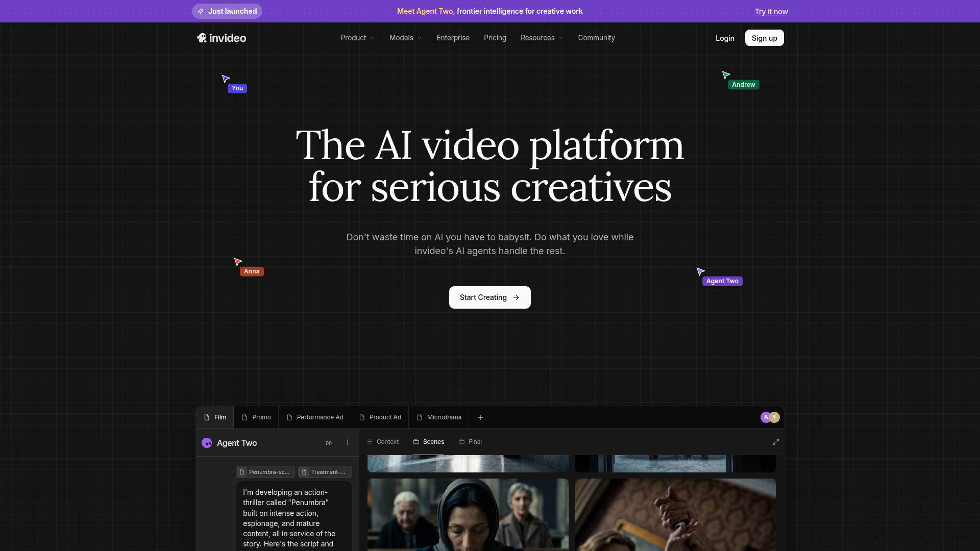Click the Agent Two cursor label
Viewport: 980px width, 551px height.
tap(722, 281)
